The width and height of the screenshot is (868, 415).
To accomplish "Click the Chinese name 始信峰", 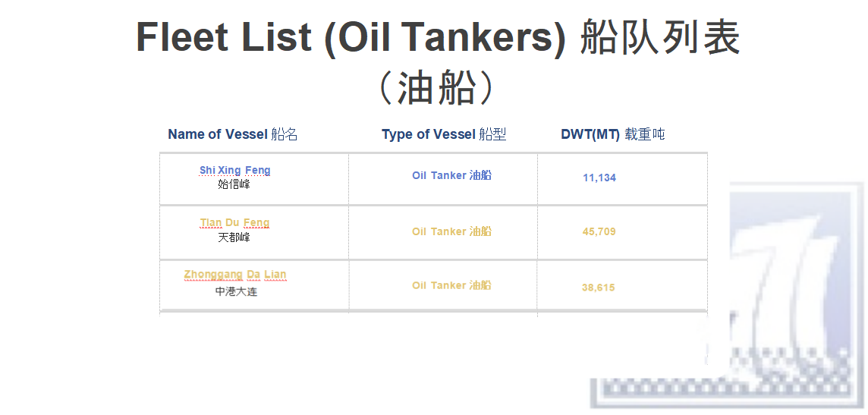I will point(234,184).
